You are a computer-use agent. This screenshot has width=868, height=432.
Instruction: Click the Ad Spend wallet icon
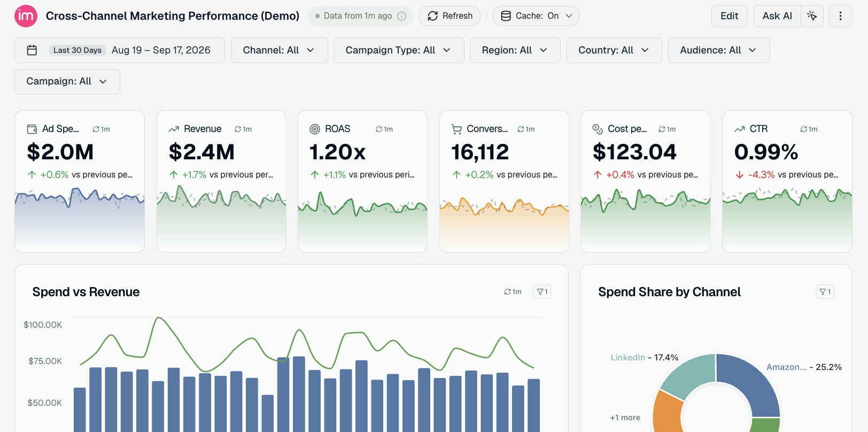(x=32, y=129)
